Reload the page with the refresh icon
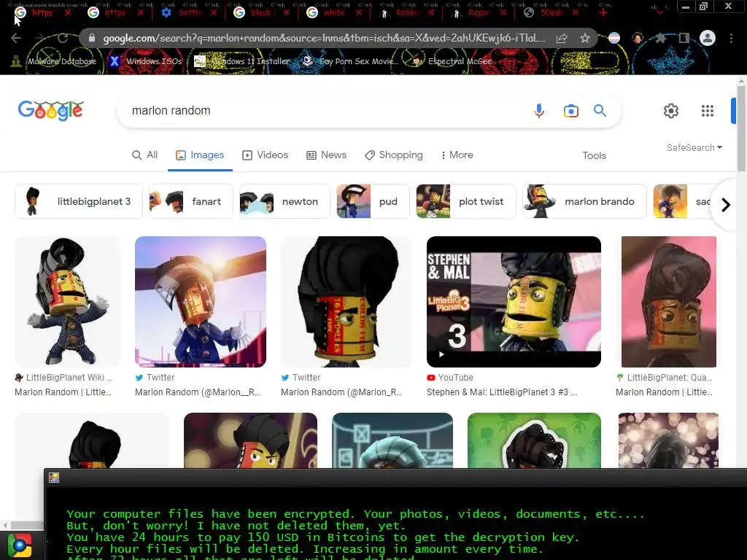 63,38
